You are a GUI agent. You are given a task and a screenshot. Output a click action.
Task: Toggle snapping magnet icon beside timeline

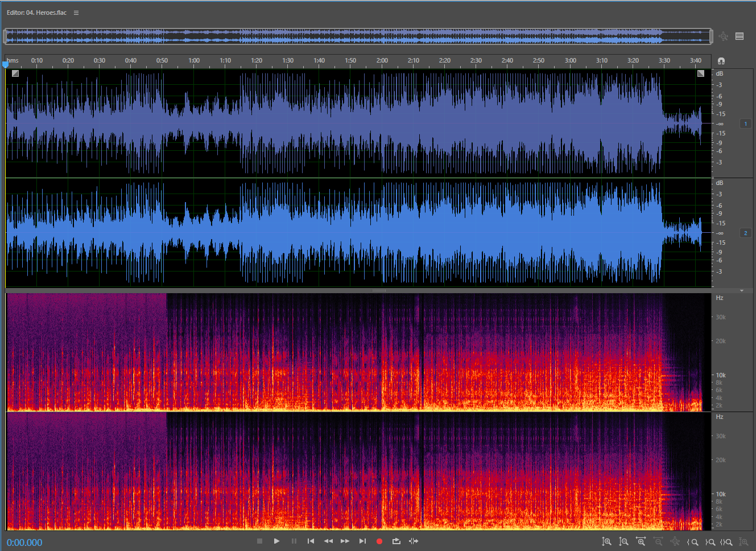(x=721, y=61)
